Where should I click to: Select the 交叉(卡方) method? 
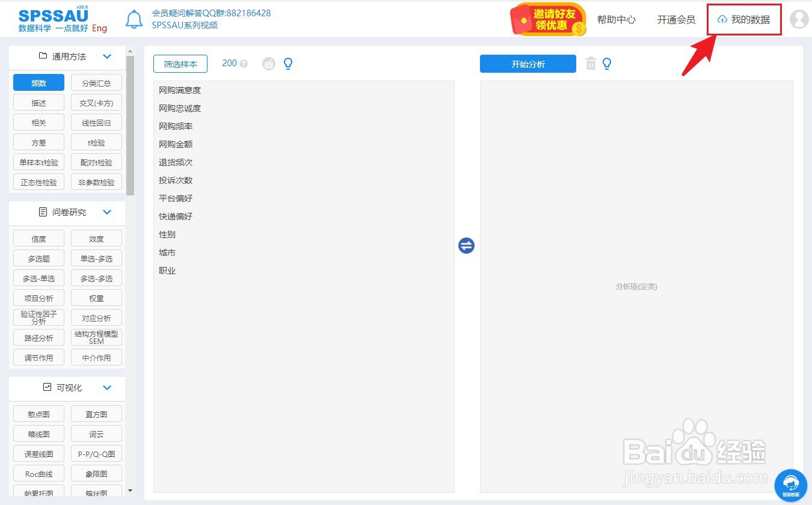(x=96, y=103)
